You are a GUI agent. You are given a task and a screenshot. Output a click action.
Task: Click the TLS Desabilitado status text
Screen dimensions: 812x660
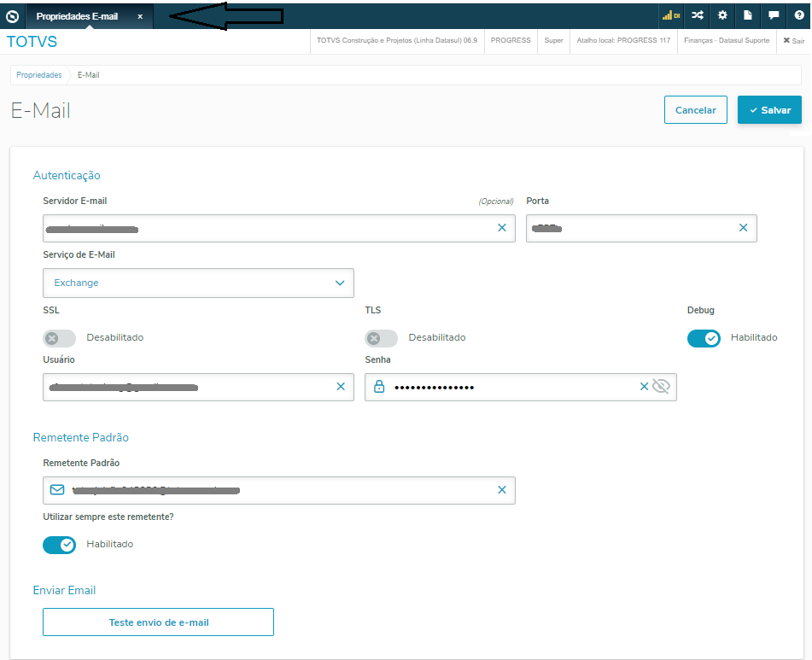[437, 337]
